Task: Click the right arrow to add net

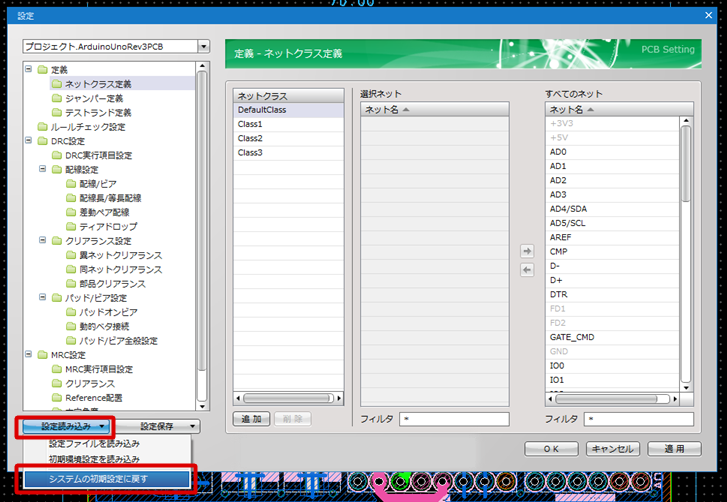Action: pyautogui.click(x=527, y=251)
